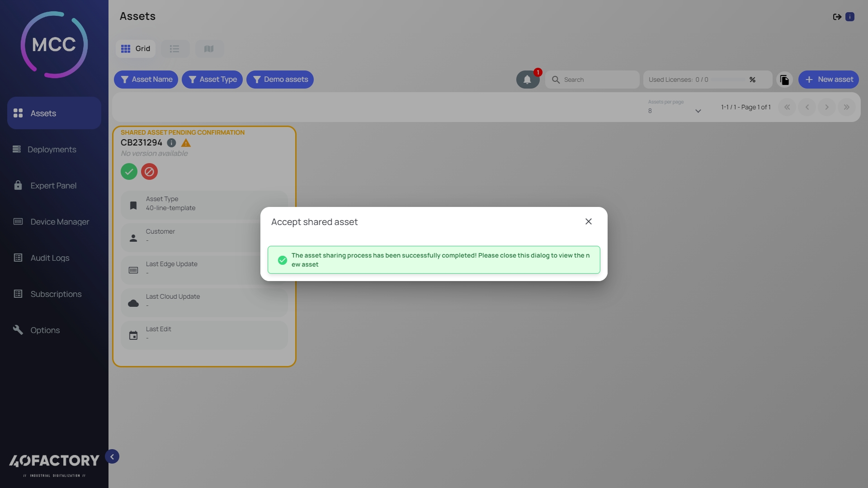The height and width of the screenshot is (488, 868).
Task: Open the blue info icon top right
Action: [x=850, y=17]
